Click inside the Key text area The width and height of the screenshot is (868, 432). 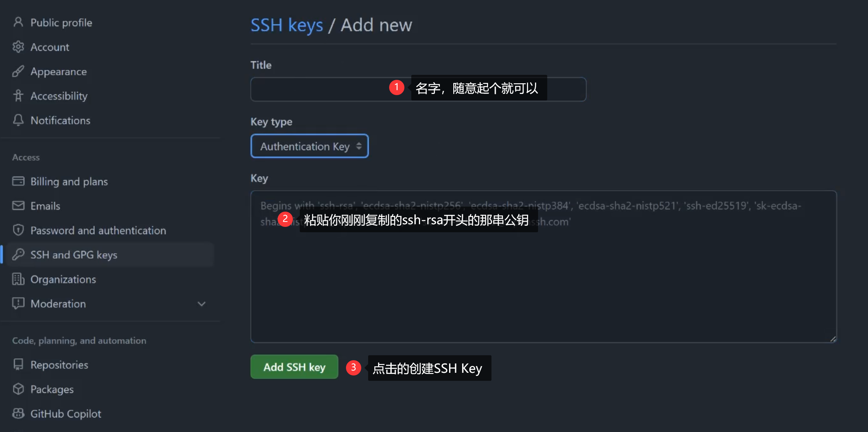click(x=543, y=267)
